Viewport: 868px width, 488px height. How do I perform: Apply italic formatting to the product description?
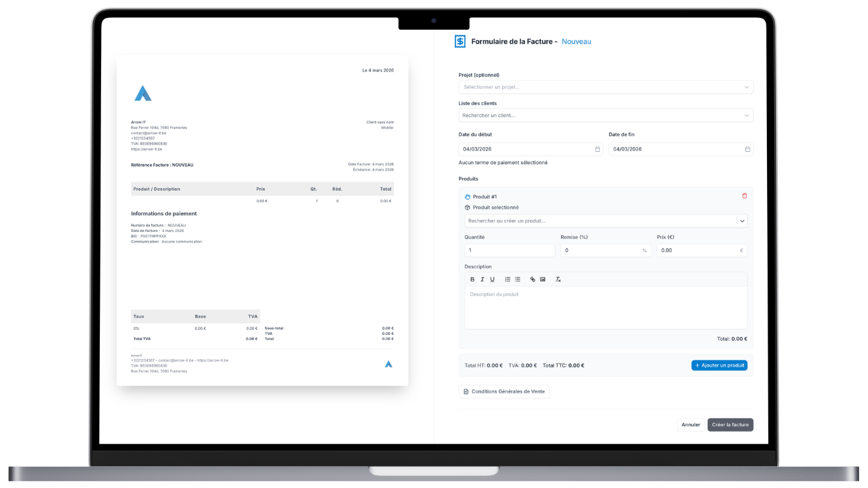coord(482,279)
